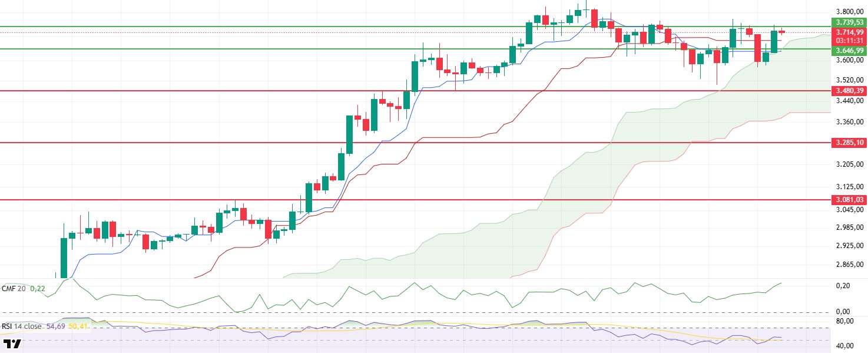This screenshot has height=353, width=868.
Task: Click the 0,20 value on CMF scale
Action: [843, 286]
